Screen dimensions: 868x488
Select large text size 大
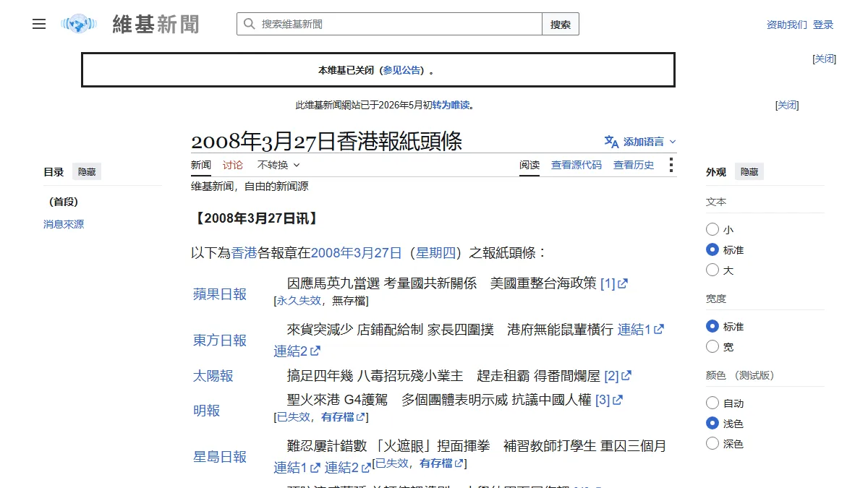click(x=712, y=270)
